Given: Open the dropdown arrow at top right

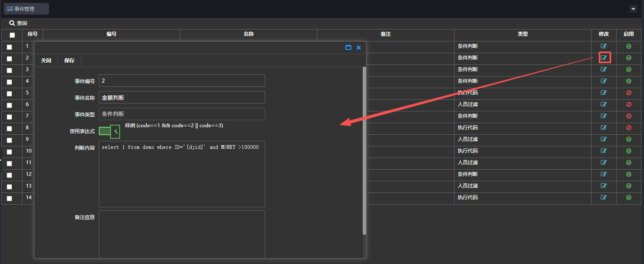Looking at the screenshot, I should 633,9.
